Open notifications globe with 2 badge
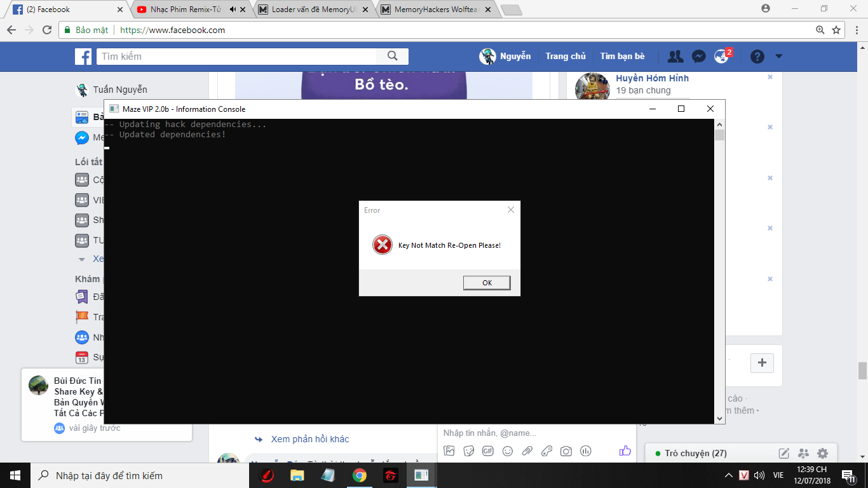This screenshot has height=488, width=868. 721,56
